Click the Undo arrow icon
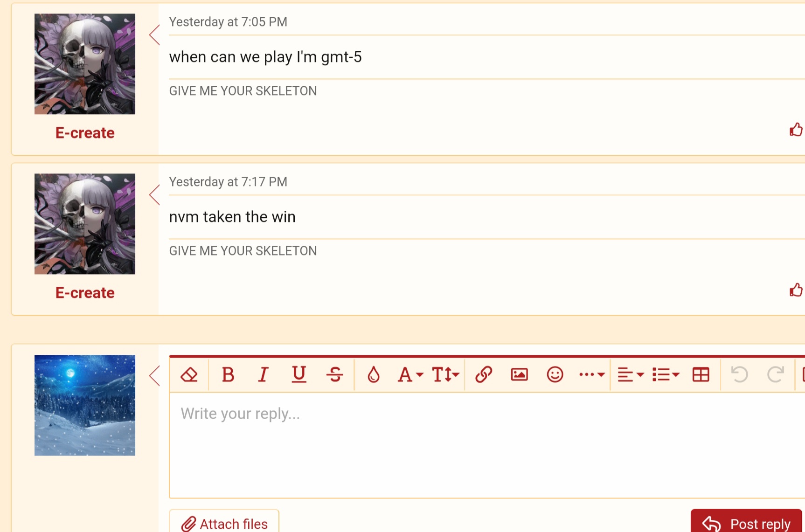This screenshot has height=532, width=805. coord(740,374)
